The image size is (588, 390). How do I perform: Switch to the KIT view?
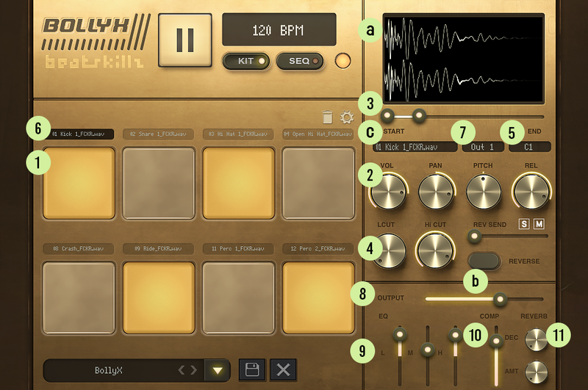tap(245, 60)
